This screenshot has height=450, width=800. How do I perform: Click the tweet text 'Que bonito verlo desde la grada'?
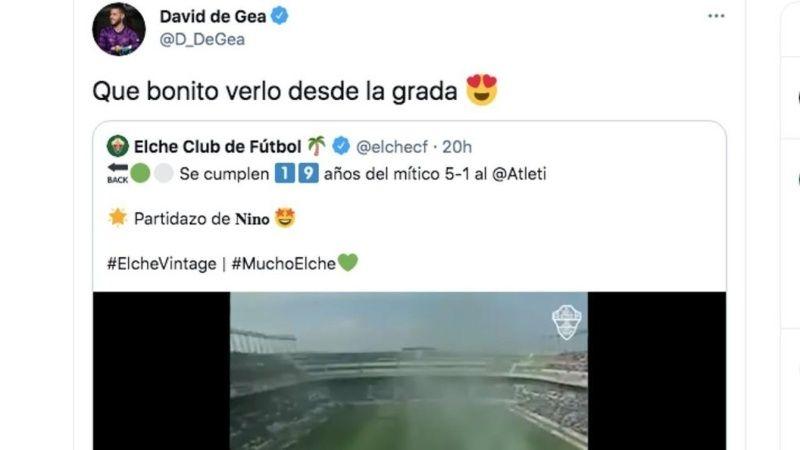click(274, 91)
